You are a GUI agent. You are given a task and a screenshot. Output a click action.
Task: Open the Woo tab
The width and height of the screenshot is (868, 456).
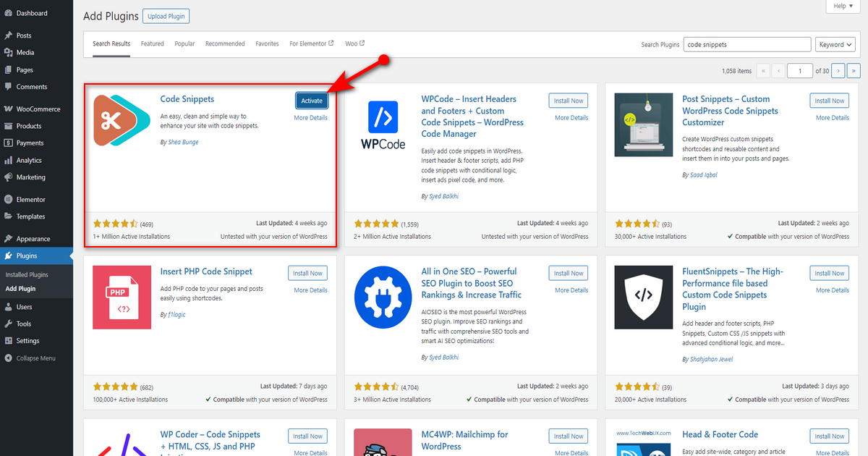click(355, 43)
